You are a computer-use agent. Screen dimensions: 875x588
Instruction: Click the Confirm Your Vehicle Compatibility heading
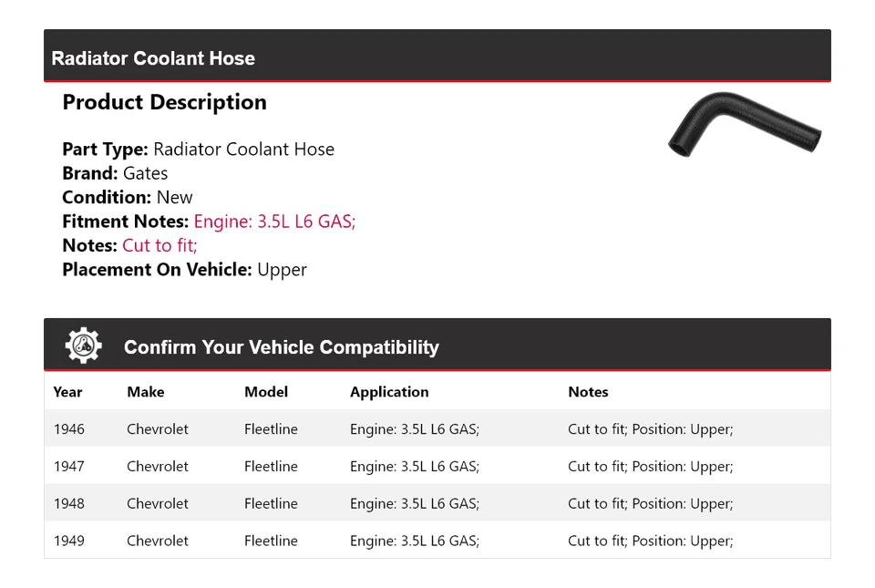281,347
